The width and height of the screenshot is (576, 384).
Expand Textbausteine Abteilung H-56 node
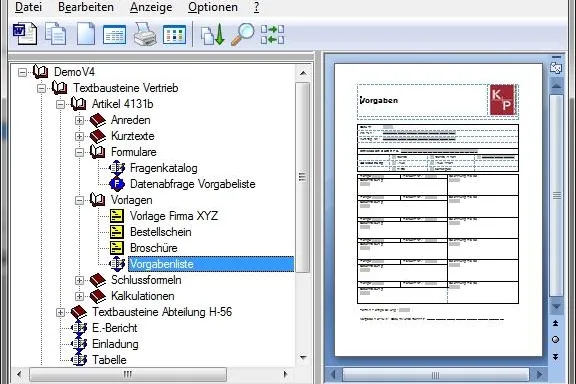click(61, 312)
